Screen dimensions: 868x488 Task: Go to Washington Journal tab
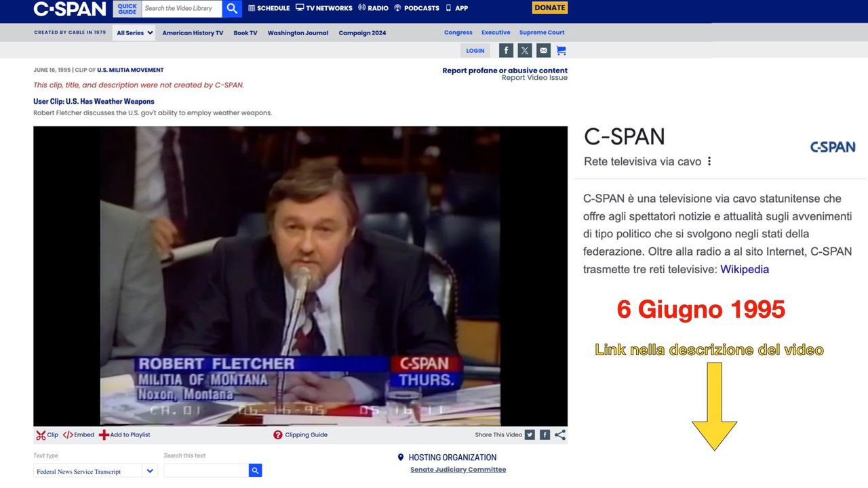[x=298, y=33]
